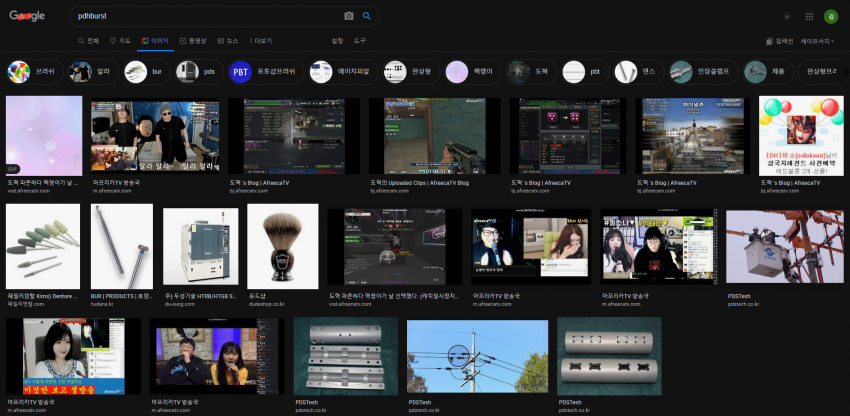The height and width of the screenshot is (416, 850).
Task: Open the woman streamer 생방송 thumbnail
Action: pyautogui.click(x=73, y=356)
